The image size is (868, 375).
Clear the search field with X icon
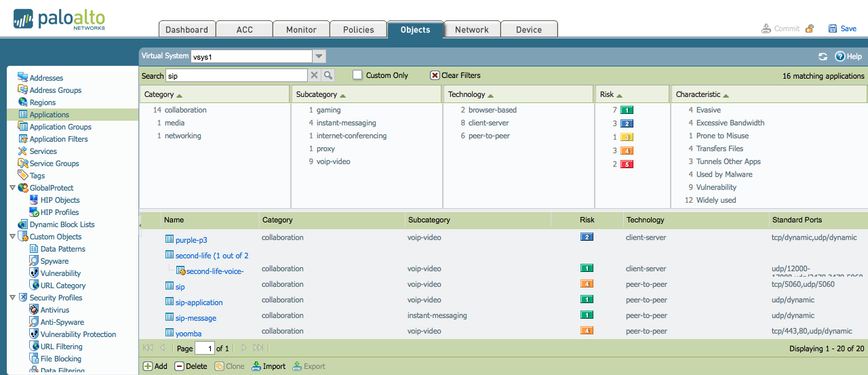pyautogui.click(x=315, y=75)
